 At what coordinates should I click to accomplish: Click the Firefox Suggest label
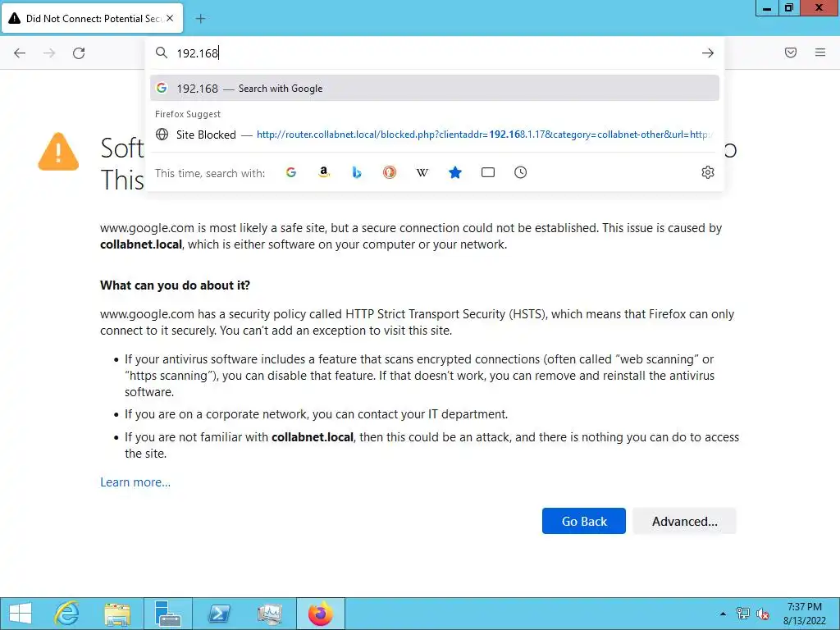[x=188, y=114]
